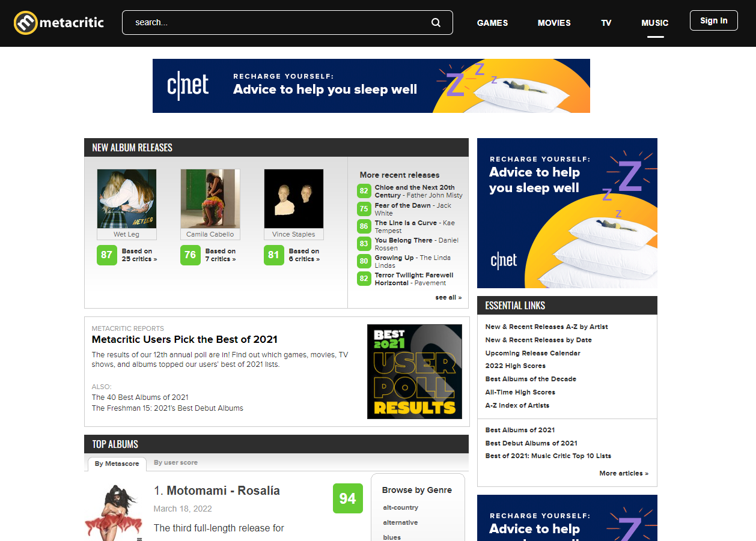Click the 94 Metascore badge for Motomami
Viewport: 756px width, 541px height.
[347, 498]
